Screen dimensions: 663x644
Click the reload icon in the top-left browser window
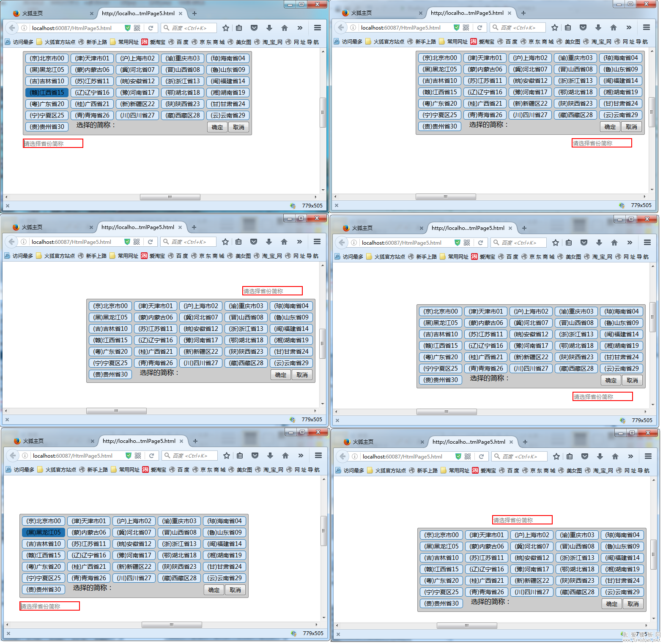(x=151, y=28)
